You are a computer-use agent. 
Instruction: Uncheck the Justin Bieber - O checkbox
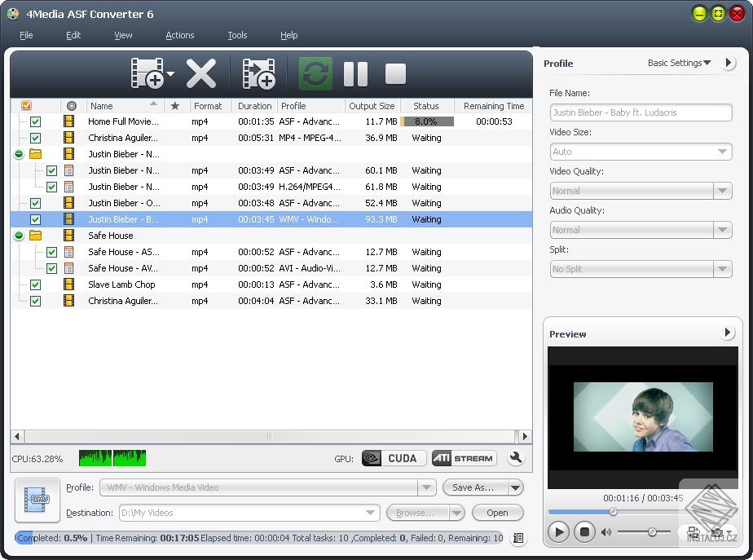coord(36,203)
